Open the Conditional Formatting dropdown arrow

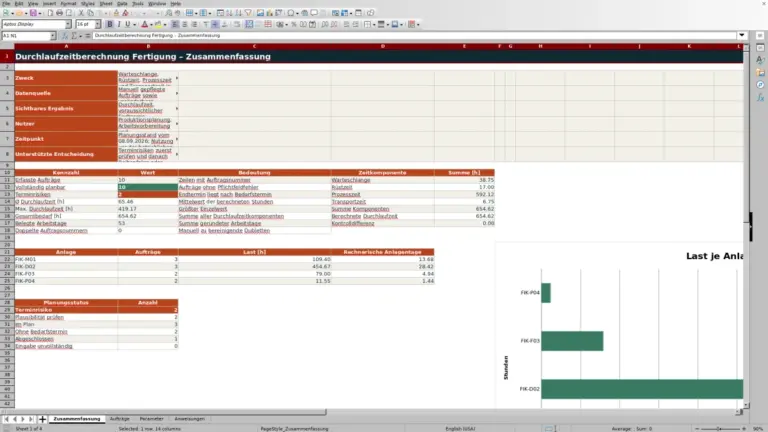(x=418, y=24)
